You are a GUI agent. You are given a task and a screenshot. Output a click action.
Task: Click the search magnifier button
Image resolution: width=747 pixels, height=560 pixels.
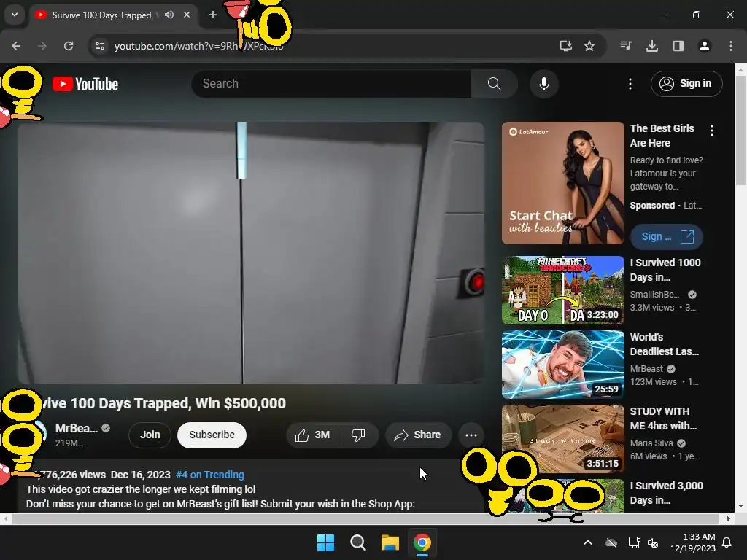point(494,84)
